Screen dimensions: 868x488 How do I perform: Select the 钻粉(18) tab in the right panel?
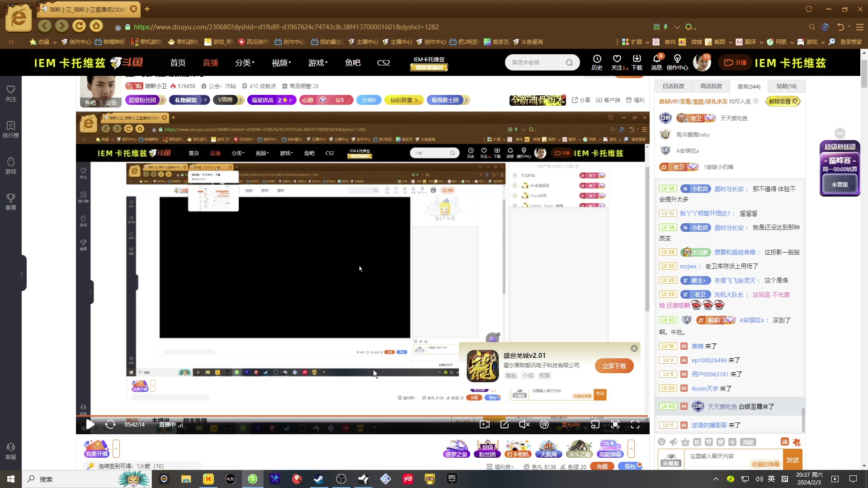tap(786, 86)
